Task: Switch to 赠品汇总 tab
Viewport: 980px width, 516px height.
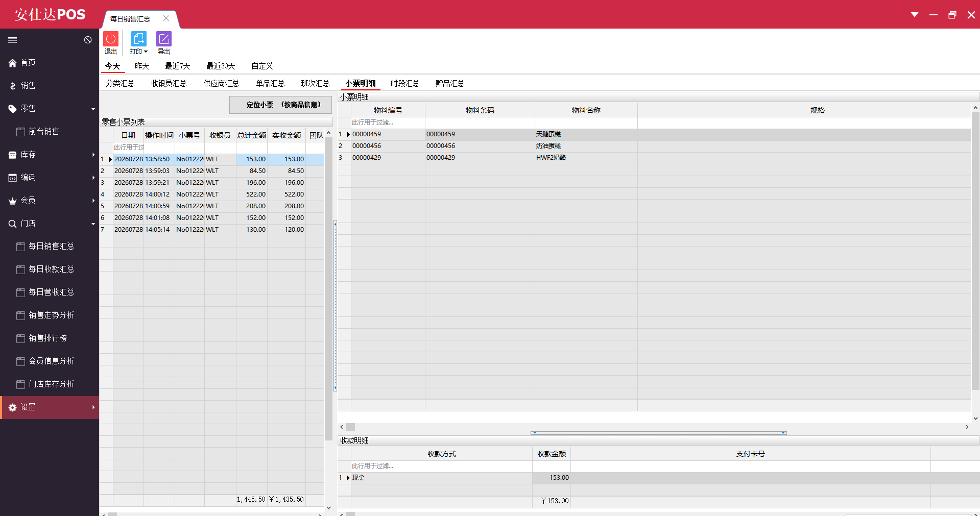Action: point(450,83)
